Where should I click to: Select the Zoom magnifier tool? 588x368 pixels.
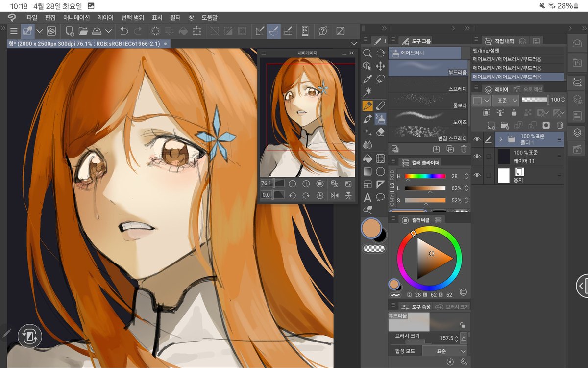point(367,53)
